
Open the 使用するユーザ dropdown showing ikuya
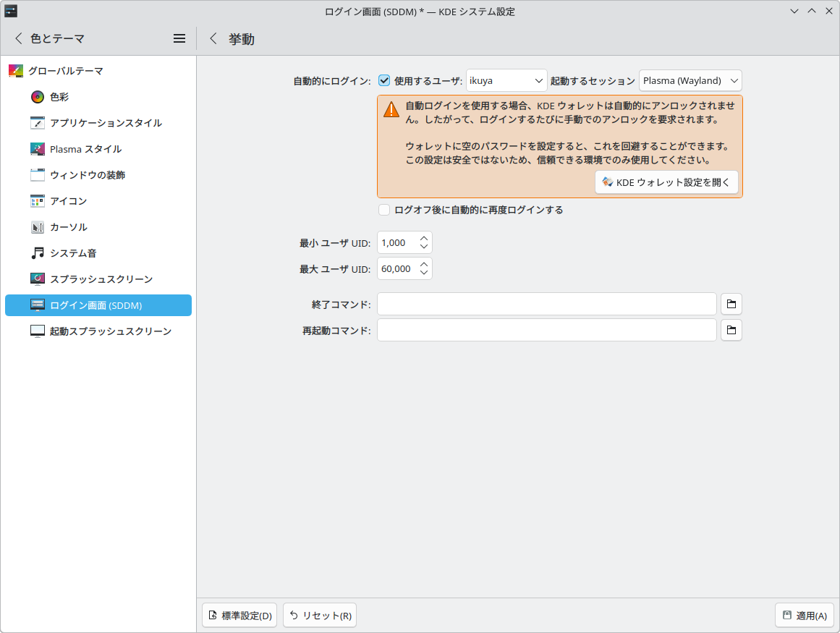coord(506,81)
